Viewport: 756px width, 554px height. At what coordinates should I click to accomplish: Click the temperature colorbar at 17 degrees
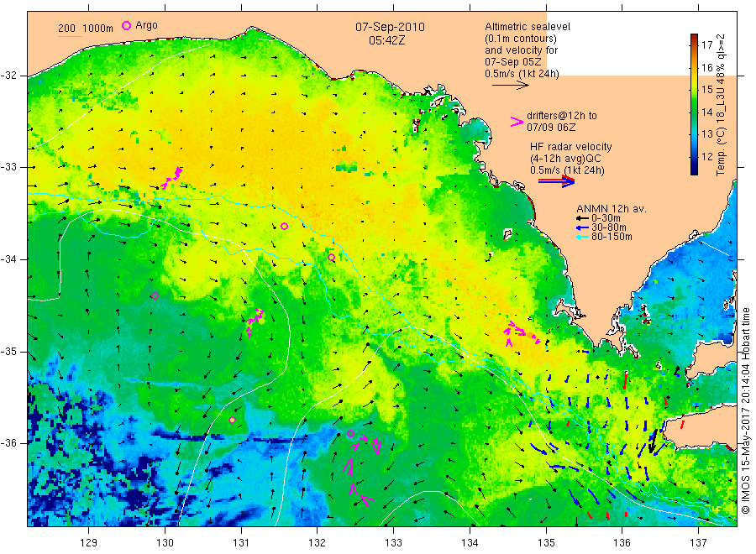[x=694, y=45]
